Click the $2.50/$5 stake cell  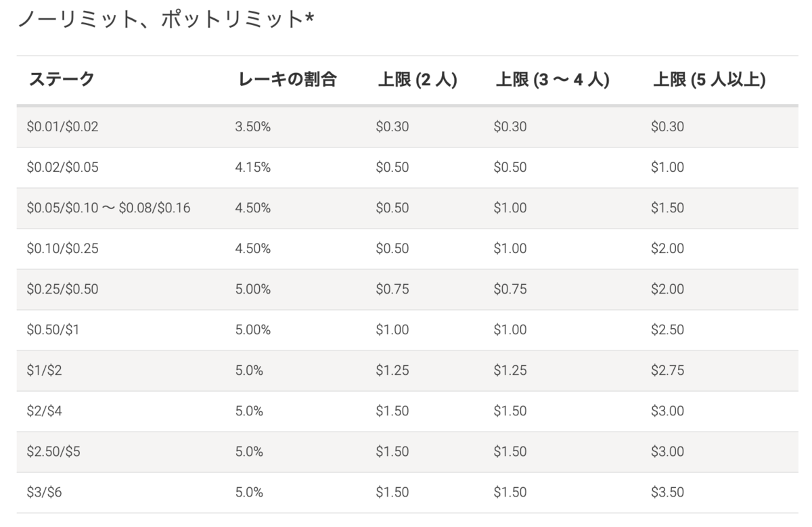[53, 451]
